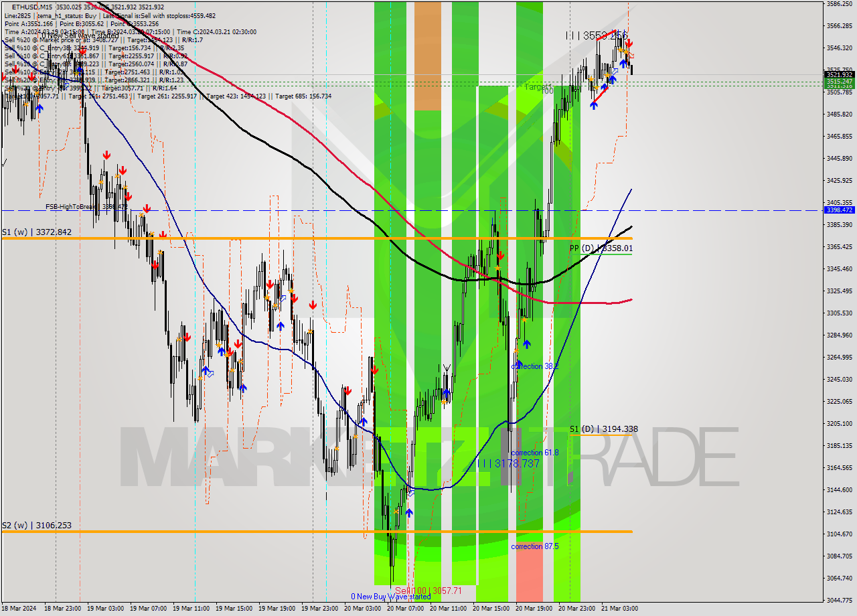The width and height of the screenshot is (857, 616).
Task: Select the 'I I I 3553.256' wave label
Action: [x=597, y=35]
